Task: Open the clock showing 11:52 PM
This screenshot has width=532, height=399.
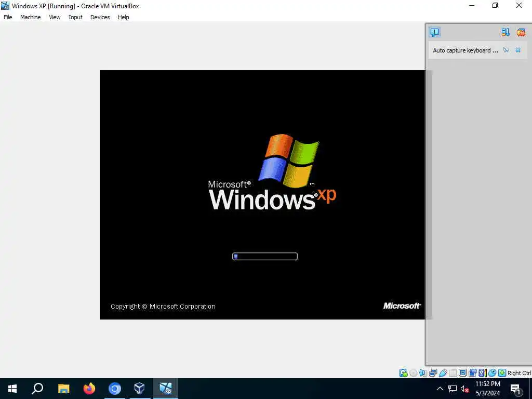Action: [x=487, y=389]
